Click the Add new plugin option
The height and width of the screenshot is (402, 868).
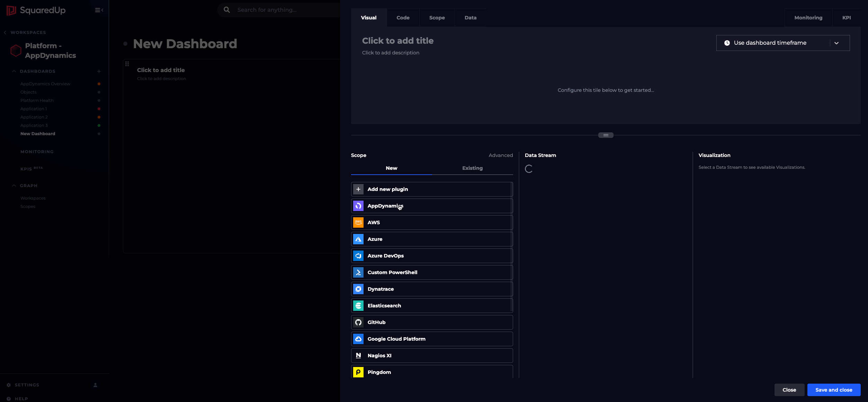(x=432, y=189)
